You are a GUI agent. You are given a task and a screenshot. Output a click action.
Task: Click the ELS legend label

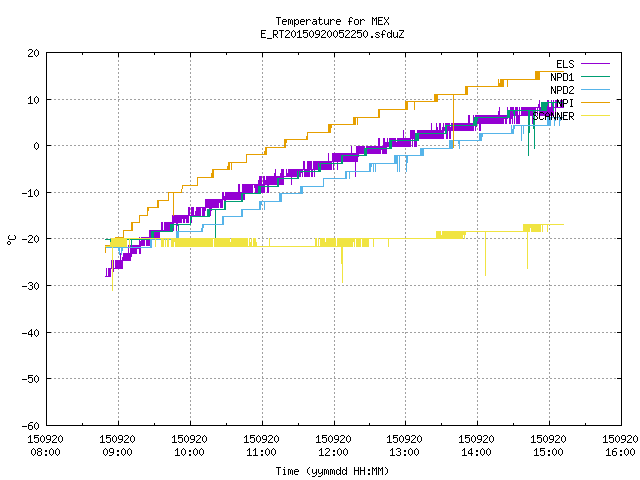(565, 64)
